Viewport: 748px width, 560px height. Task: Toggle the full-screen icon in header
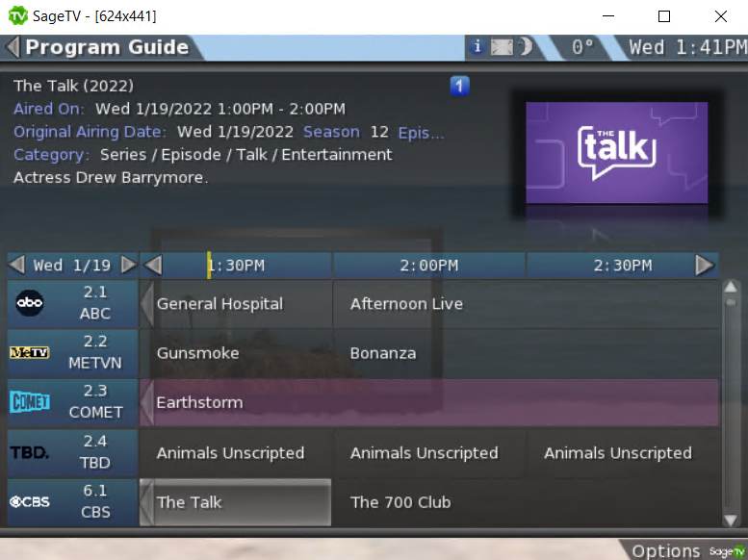click(x=502, y=47)
